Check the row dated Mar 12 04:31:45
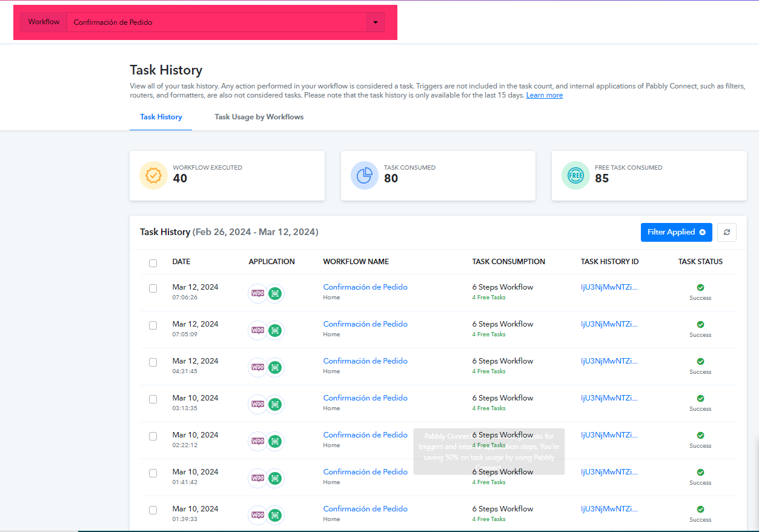This screenshot has height=532, width=759. (x=153, y=362)
